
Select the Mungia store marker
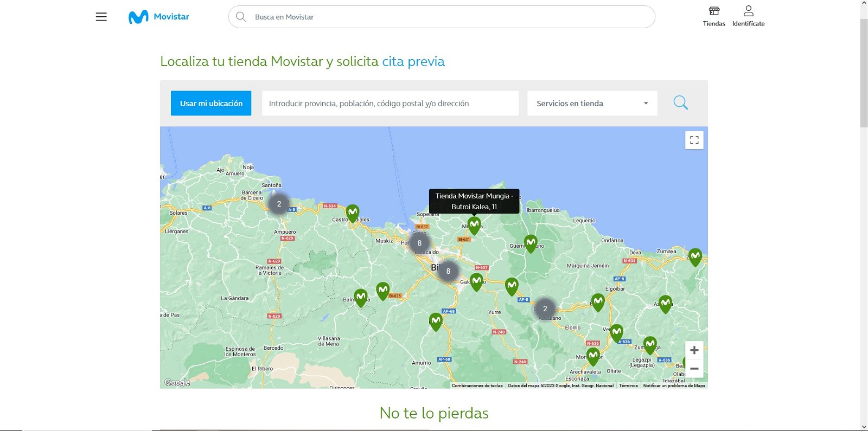474,224
